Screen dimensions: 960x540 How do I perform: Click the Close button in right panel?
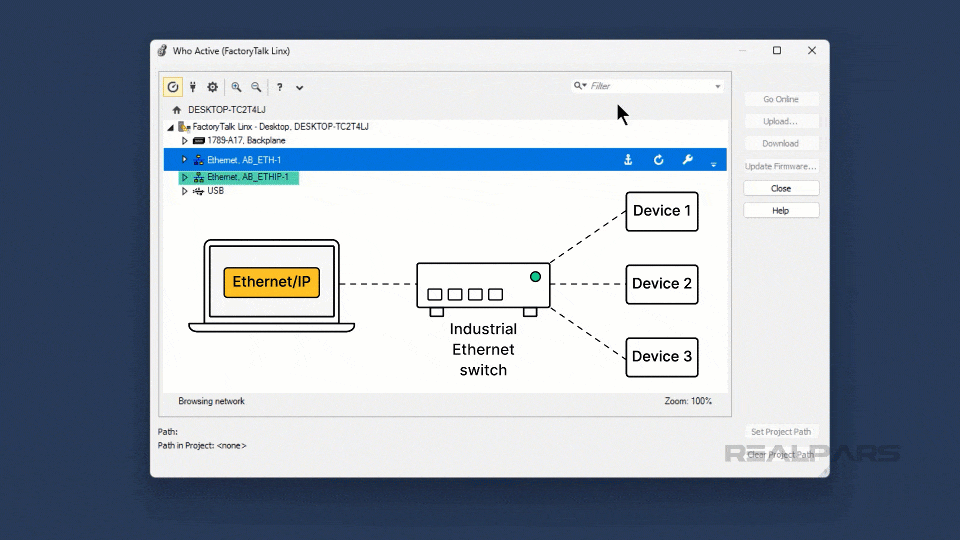point(781,189)
